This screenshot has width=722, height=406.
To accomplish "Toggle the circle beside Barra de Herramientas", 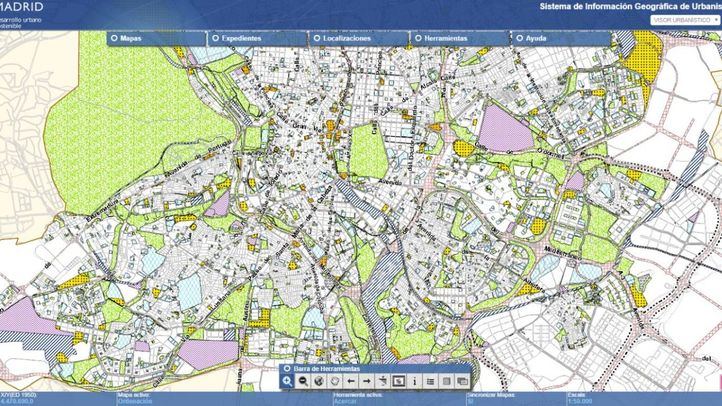I will point(288,368).
